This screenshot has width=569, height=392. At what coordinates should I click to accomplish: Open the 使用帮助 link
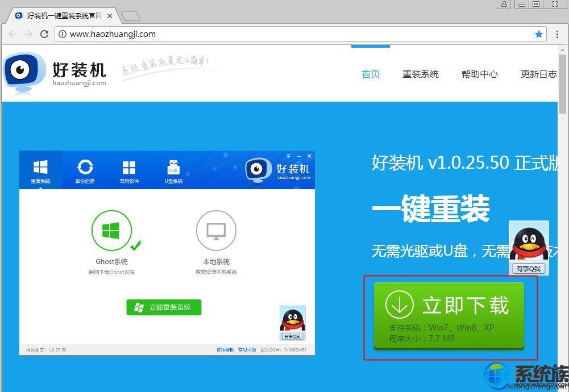pyautogui.click(x=225, y=350)
